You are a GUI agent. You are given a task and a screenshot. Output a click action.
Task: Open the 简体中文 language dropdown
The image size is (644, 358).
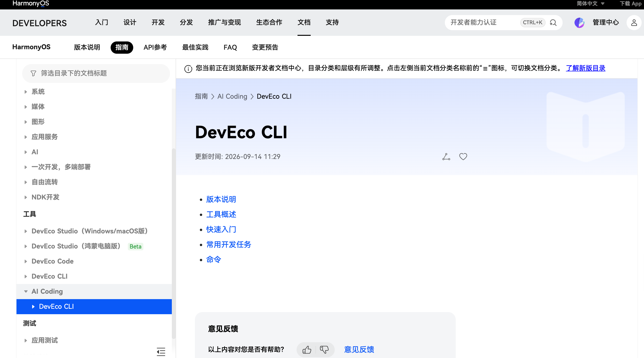591,4
